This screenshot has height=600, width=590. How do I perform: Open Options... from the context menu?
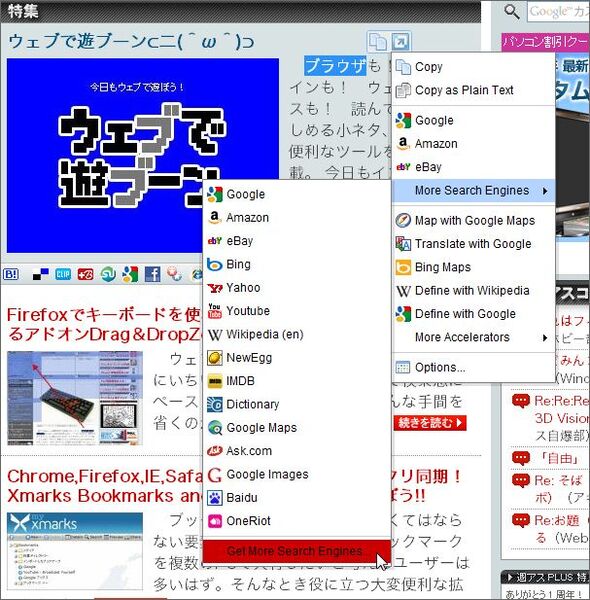tap(473, 367)
